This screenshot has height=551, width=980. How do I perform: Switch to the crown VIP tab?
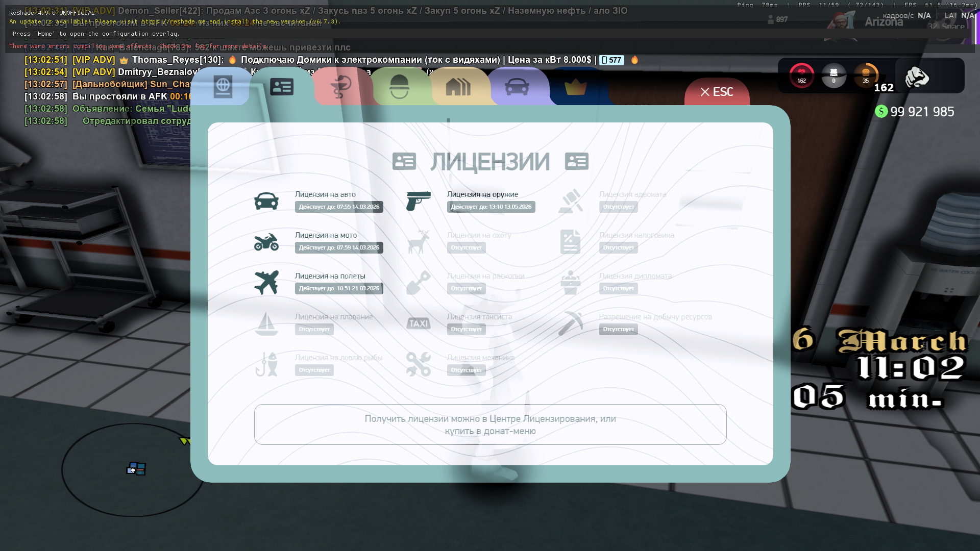575,87
